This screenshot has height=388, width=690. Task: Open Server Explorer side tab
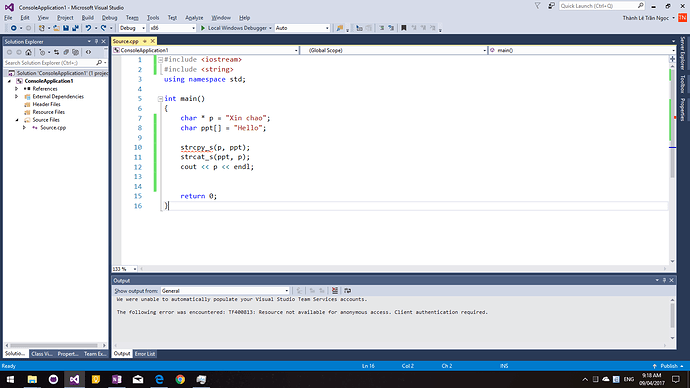683,53
